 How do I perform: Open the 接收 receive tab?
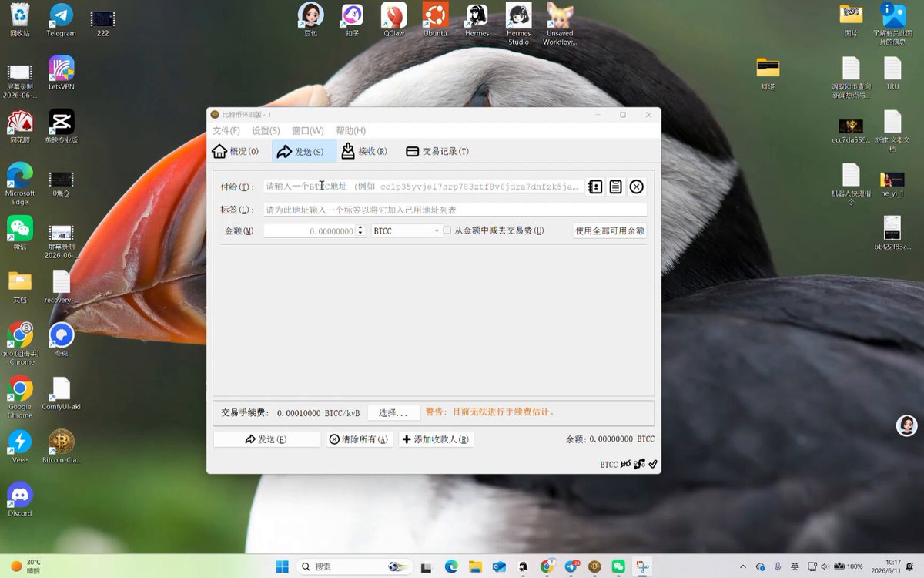365,151
